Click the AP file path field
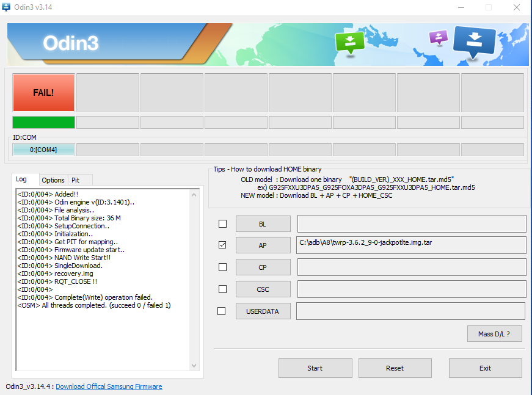532x395 pixels. [411, 245]
